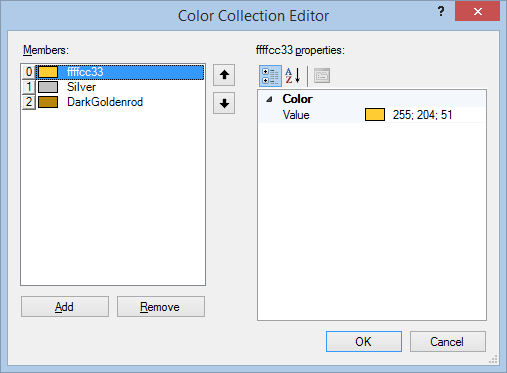This screenshot has height=373, width=507.
Task: Edit the value 255; 204; 51
Action: click(x=422, y=115)
